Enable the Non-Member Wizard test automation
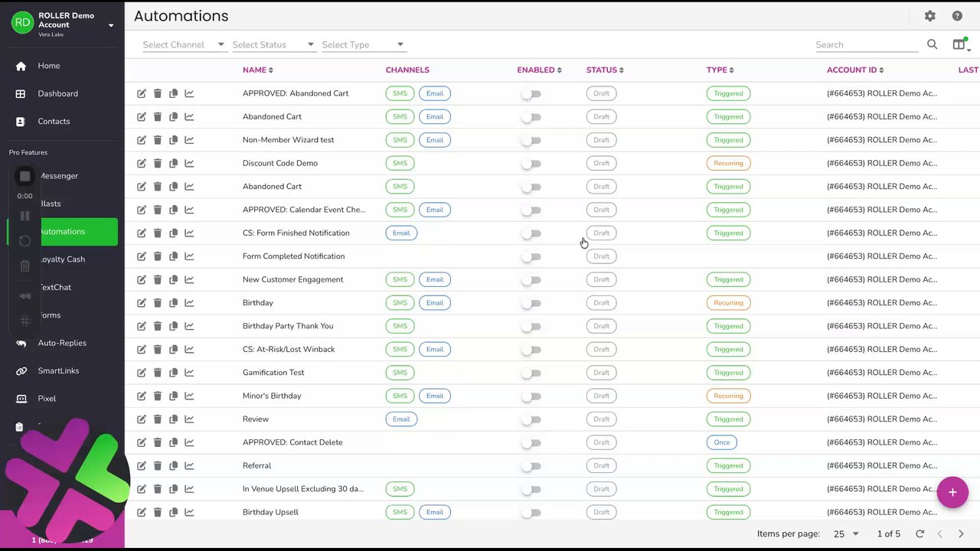This screenshot has width=980, height=551. (531, 140)
